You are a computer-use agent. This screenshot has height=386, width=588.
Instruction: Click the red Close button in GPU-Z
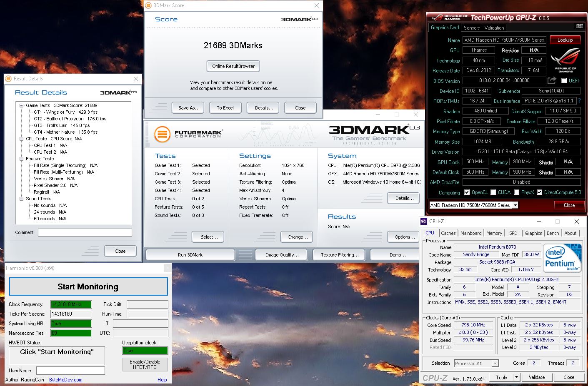point(569,205)
